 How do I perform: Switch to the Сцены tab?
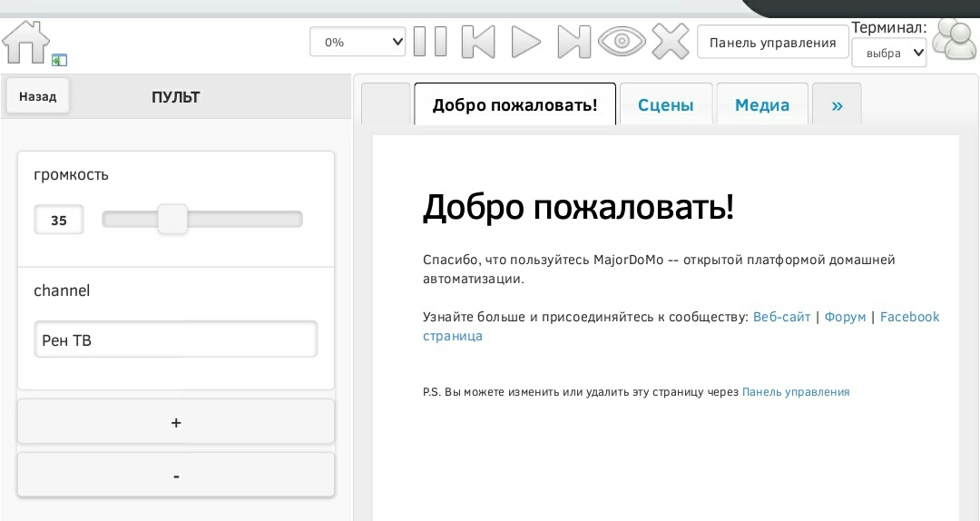coord(665,105)
